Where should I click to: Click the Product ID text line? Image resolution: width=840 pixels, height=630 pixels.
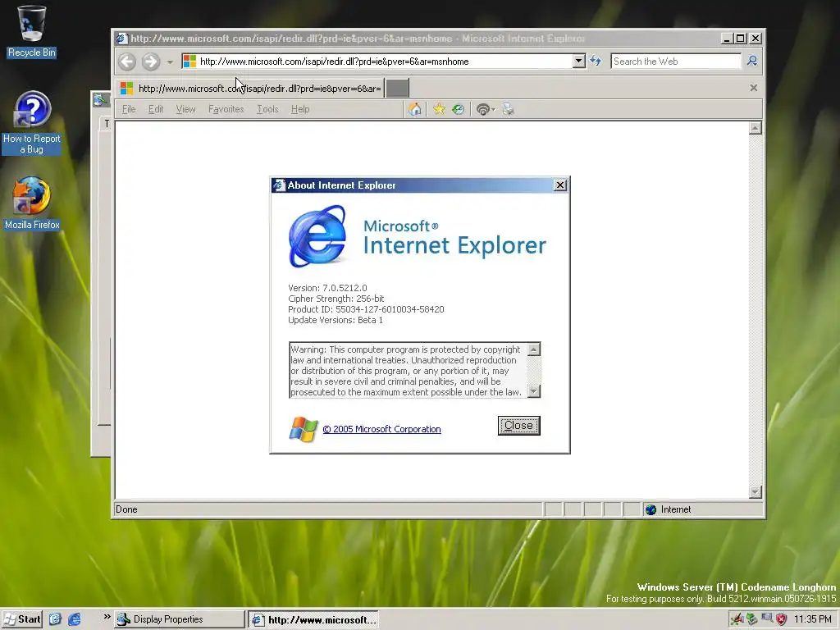(366, 309)
